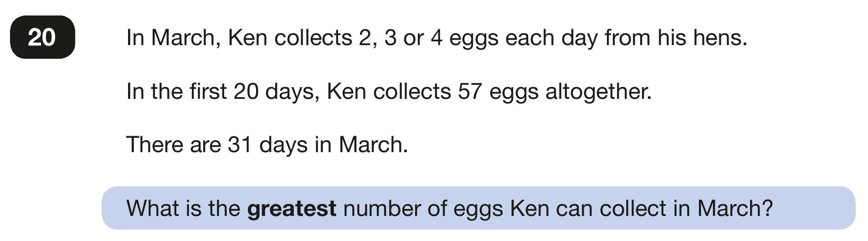Click the question mark after March

point(767,208)
